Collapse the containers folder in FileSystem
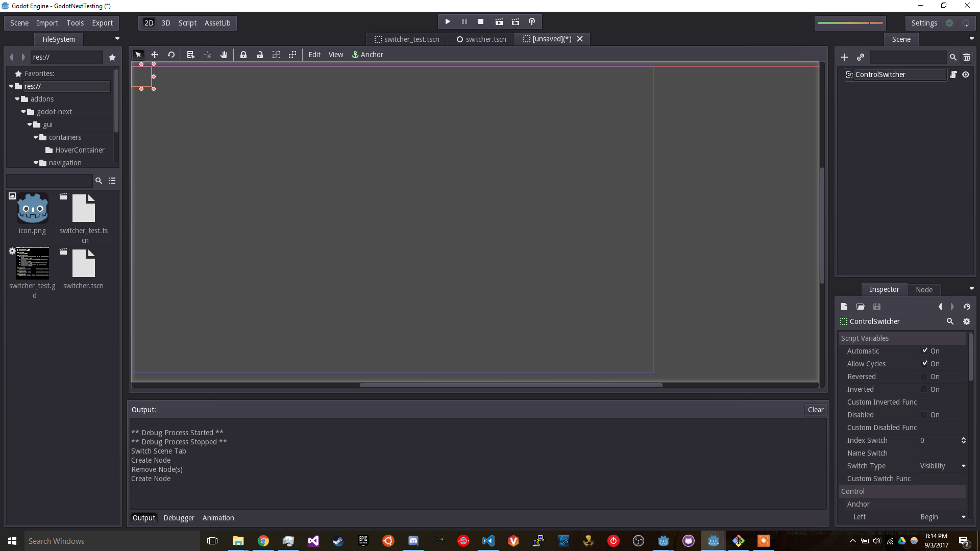Image resolution: width=980 pixels, height=551 pixels. [x=36, y=137]
